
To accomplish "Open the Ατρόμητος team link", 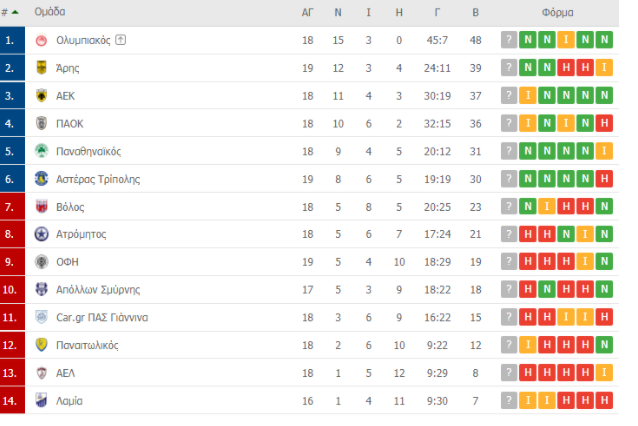I will [81, 234].
